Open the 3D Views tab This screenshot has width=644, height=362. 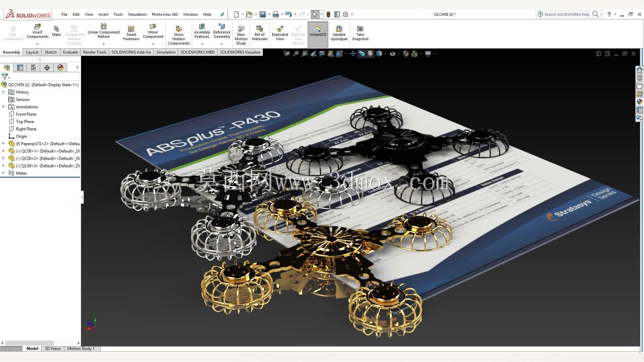click(x=53, y=349)
